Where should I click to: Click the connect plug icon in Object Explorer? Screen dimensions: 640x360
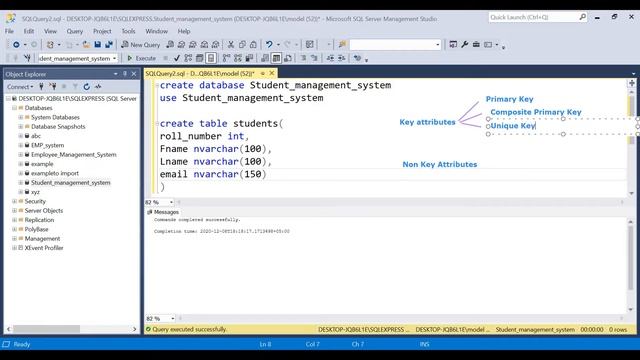(x=41, y=87)
